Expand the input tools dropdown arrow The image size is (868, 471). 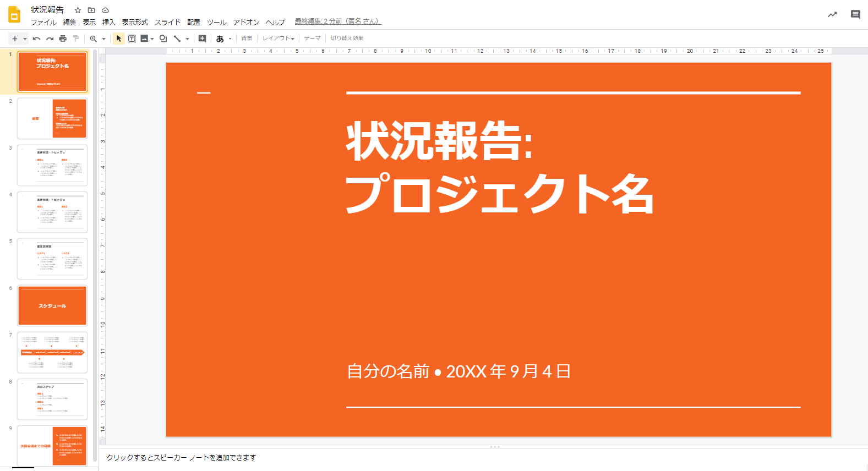pos(230,39)
